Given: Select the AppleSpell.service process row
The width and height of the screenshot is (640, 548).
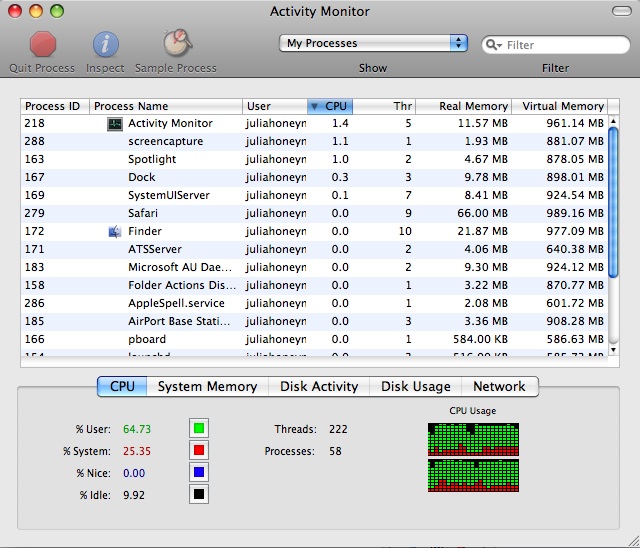Looking at the screenshot, I should click(x=314, y=304).
